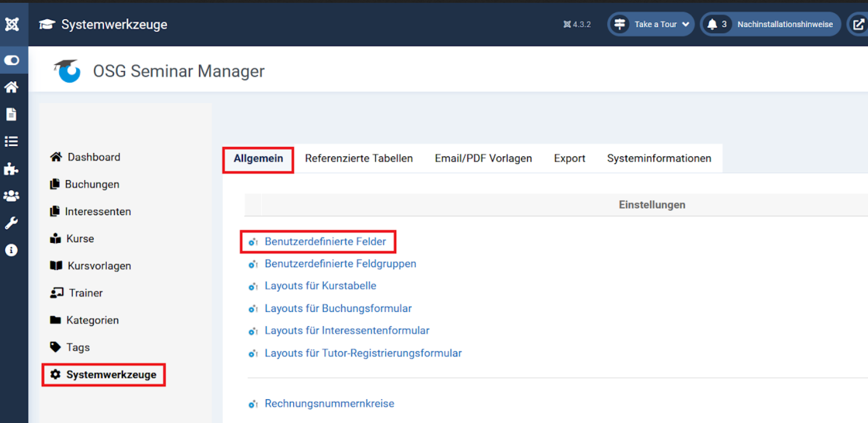
Task: Go to Buchungen in the left menu
Action: [92, 185]
